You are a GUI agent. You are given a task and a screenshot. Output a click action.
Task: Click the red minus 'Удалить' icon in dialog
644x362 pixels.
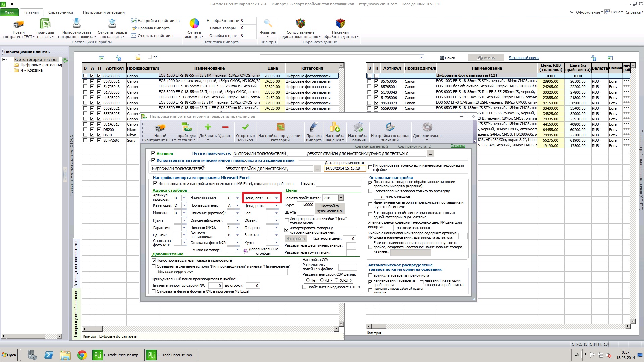coord(225,127)
